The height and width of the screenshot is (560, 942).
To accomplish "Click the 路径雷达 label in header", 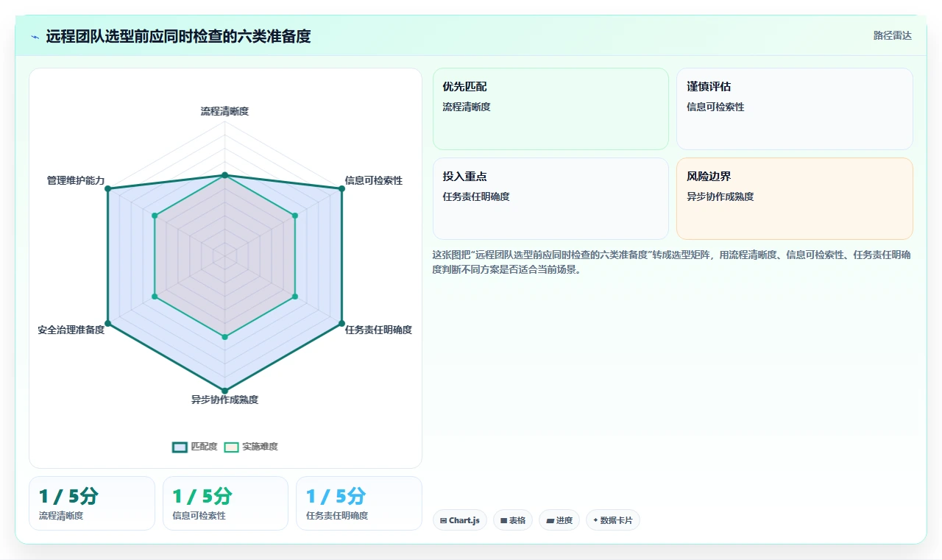I will (892, 35).
